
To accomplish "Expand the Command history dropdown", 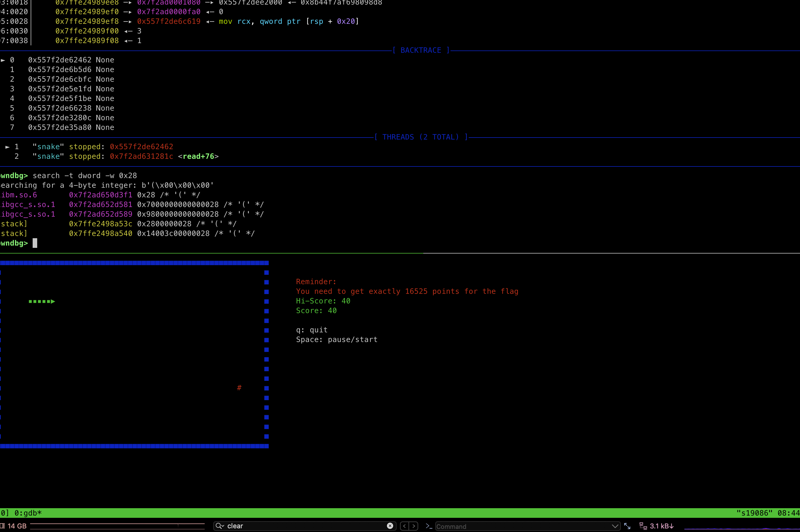I will [615, 526].
